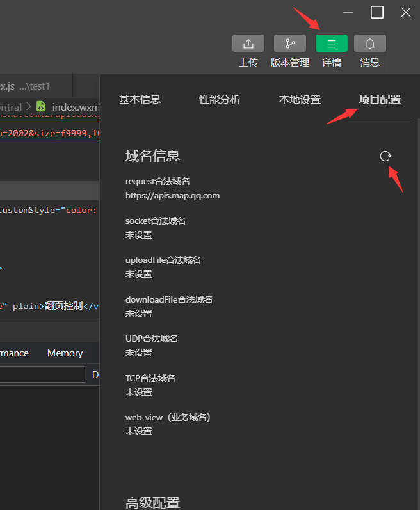Viewport: 420px width, 510px height.
Task: Toggle the green 详情 details button
Action: pos(332,44)
